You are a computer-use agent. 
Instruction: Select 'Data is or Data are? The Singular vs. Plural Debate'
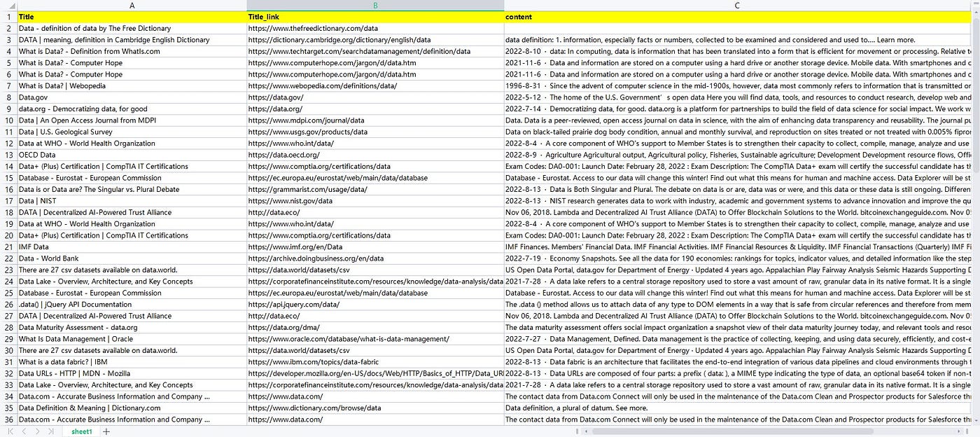point(132,189)
